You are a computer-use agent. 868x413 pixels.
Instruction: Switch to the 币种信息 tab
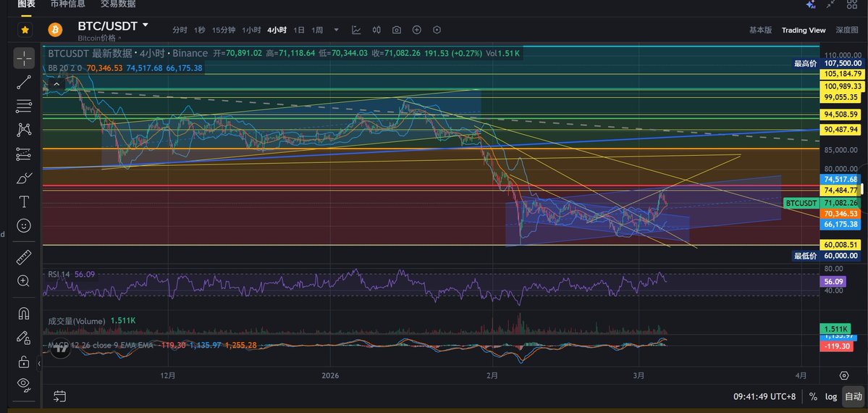pos(67,4)
